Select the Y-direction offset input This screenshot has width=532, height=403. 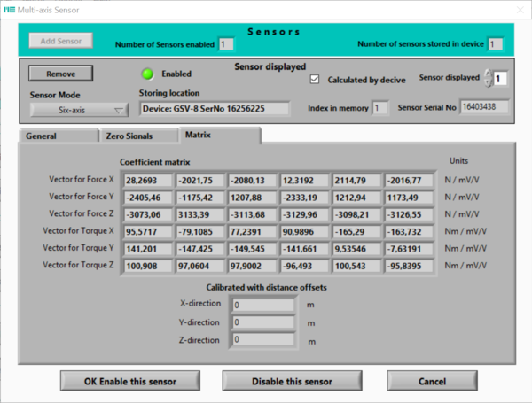(262, 322)
